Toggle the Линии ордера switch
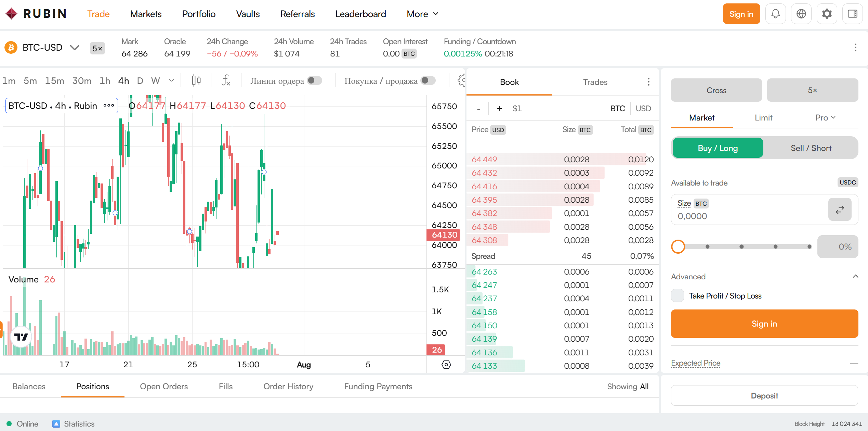868x431 pixels. (314, 80)
